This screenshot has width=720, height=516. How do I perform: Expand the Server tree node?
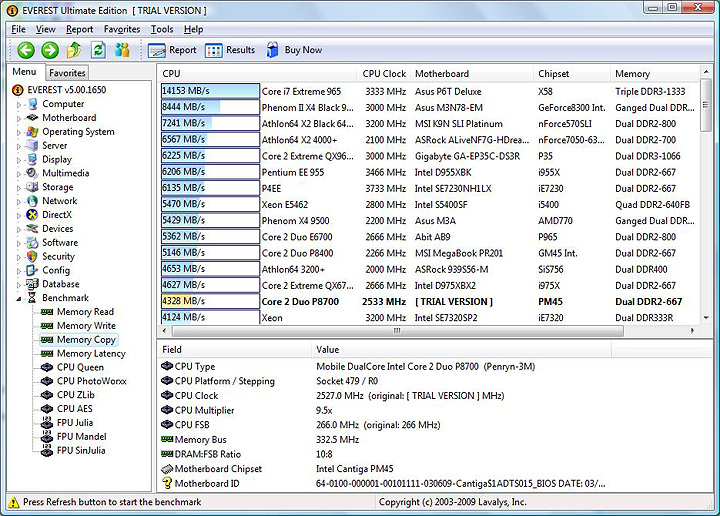19,146
